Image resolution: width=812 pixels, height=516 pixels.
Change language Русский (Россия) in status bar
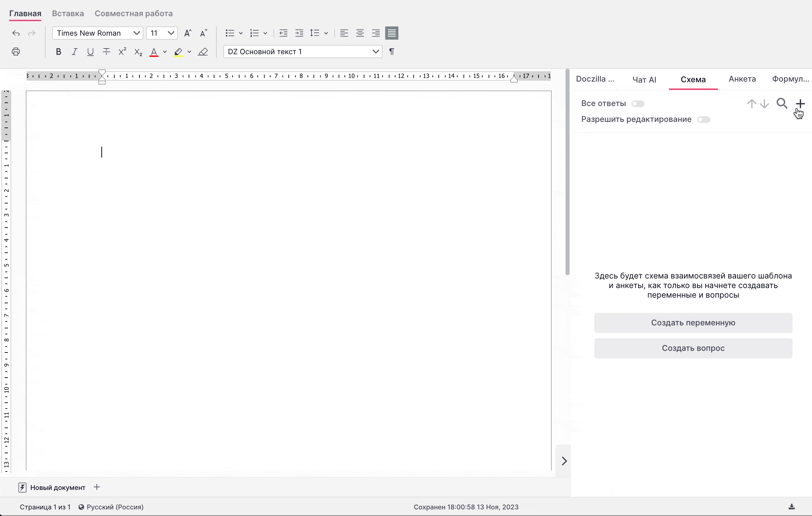111,507
